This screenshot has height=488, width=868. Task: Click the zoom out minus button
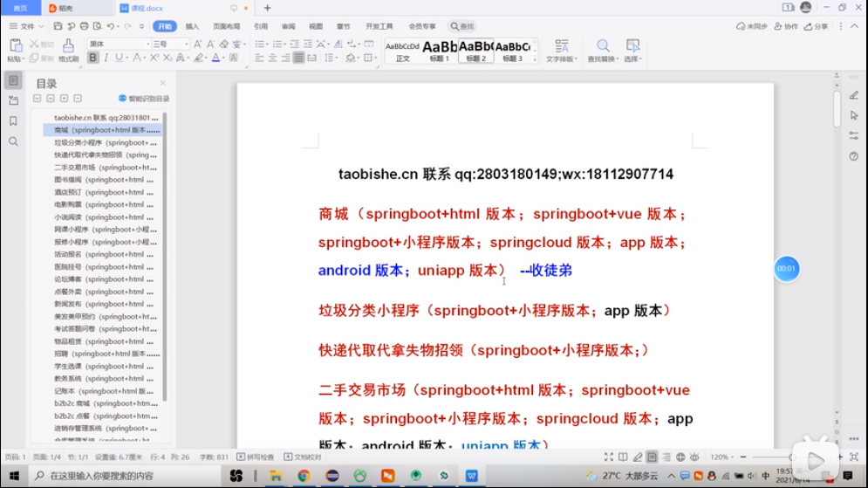743,457
